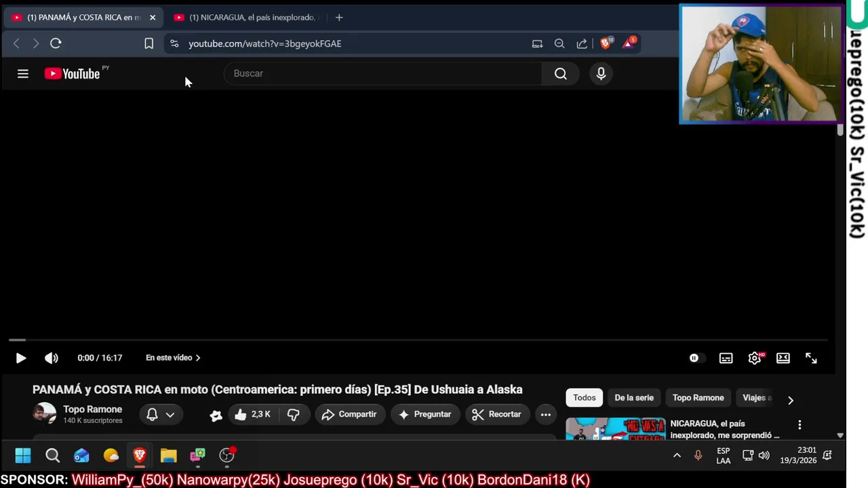Open the Topo Ramone channel avatar
868x488 pixels.
[x=44, y=413]
